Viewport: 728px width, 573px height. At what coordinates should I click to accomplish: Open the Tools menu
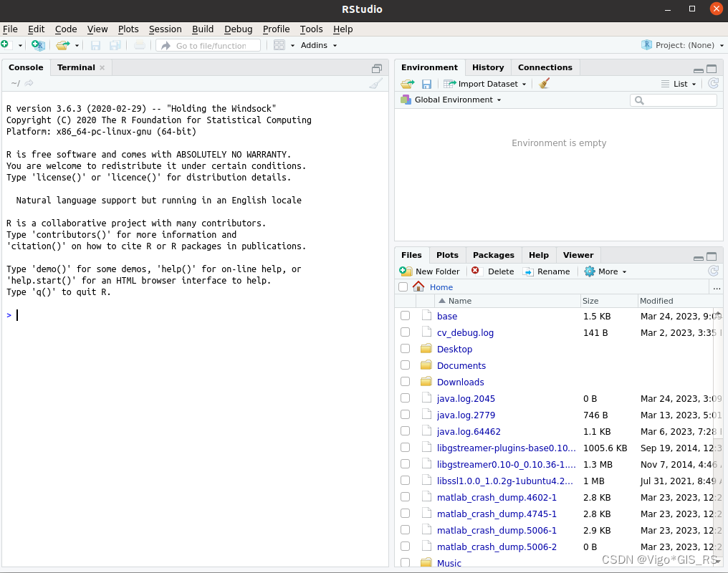click(x=311, y=29)
